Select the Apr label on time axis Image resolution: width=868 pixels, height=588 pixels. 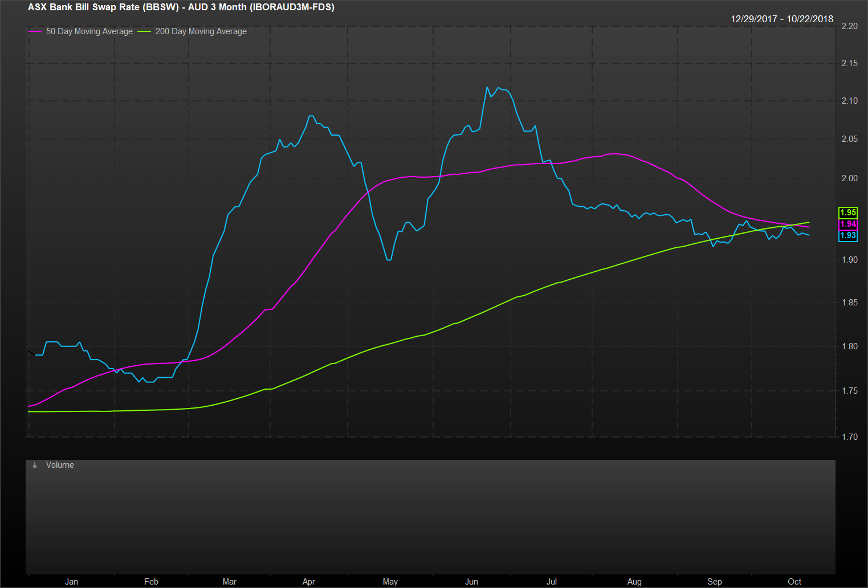click(x=308, y=581)
